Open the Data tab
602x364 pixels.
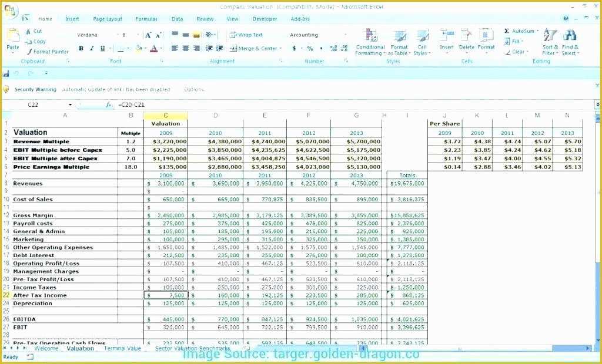178,19
